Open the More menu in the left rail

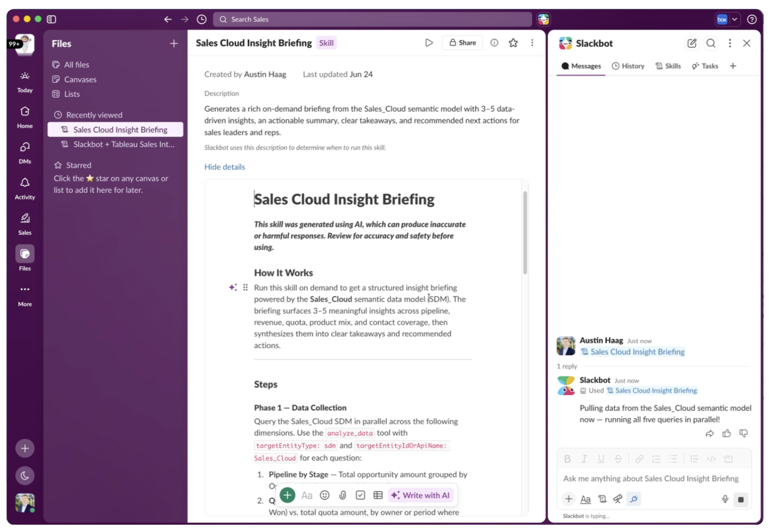[x=25, y=295]
